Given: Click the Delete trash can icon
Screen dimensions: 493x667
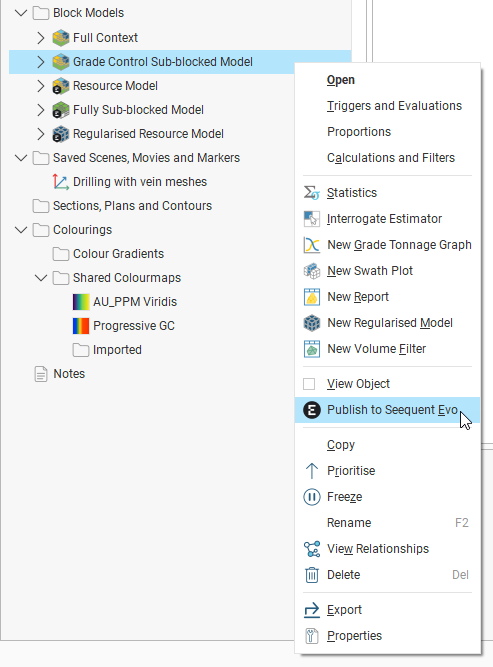Looking at the screenshot, I should point(311,575).
